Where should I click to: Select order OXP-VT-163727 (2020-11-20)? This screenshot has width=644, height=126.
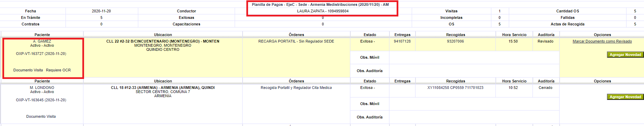point(41,54)
